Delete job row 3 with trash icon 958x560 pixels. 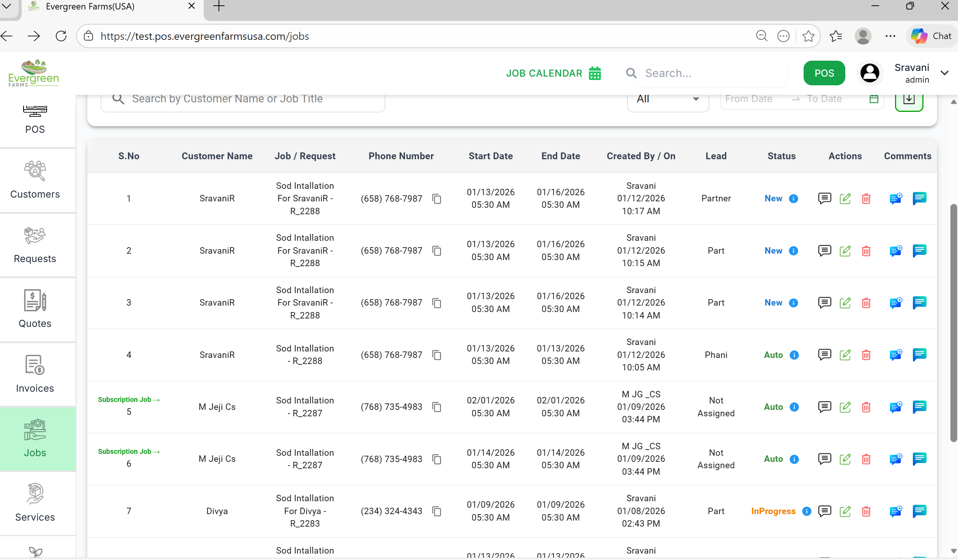pyautogui.click(x=866, y=303)
